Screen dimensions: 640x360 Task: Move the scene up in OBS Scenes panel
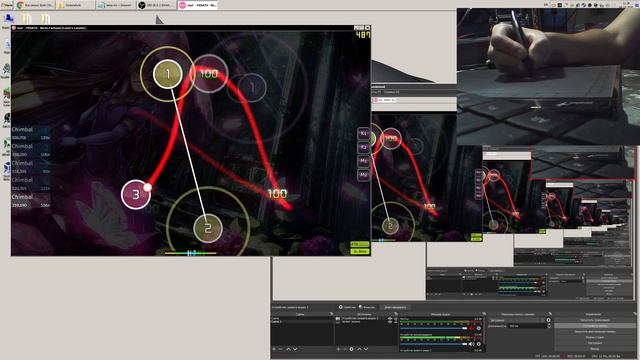tap(288, 349)
